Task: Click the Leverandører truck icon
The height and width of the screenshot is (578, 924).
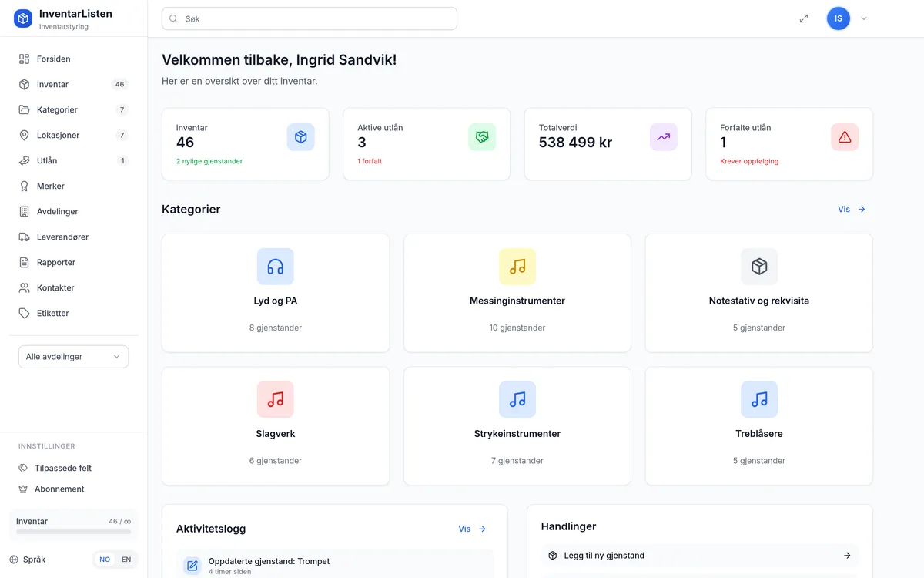Action: click(24, 237)
